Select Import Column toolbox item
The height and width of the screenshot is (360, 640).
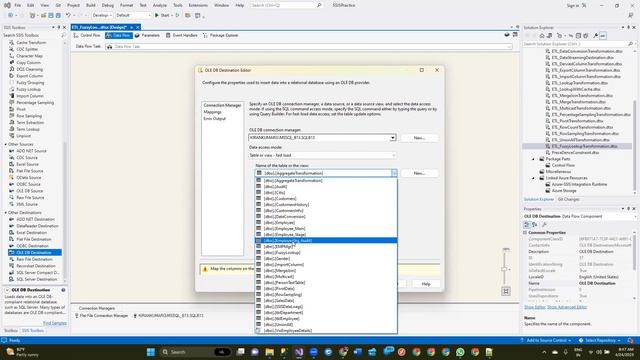pos(30,96)
